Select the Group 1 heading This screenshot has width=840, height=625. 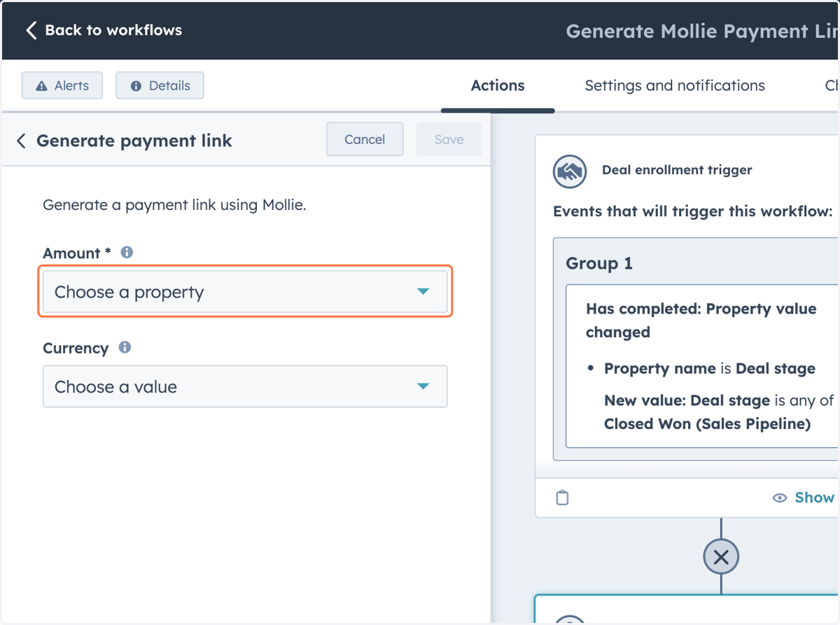click(599, 264)
